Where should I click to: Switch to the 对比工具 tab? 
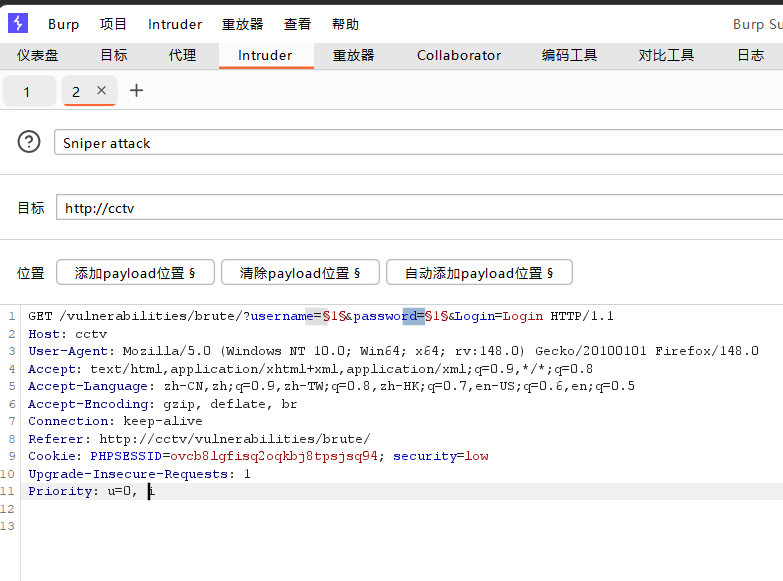click(666, 55)
